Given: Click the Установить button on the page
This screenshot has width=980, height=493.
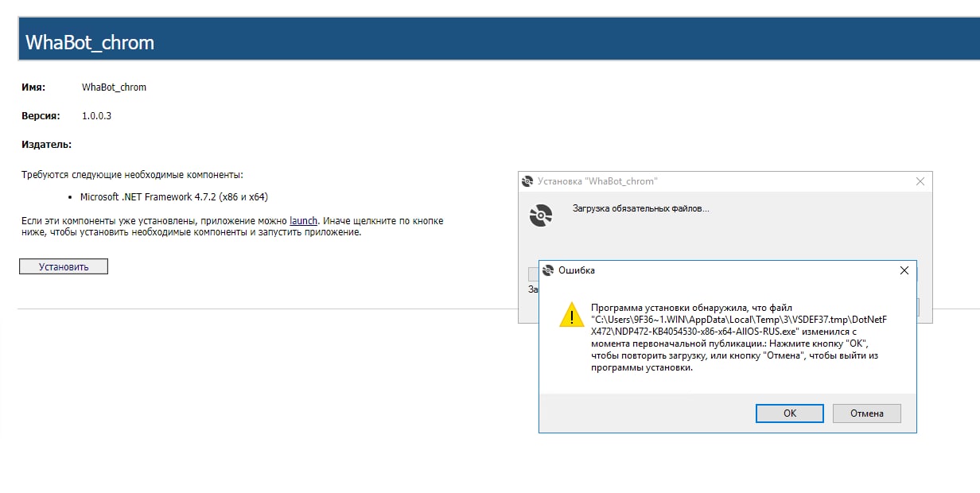Looking at the screenshot, I should (x=64, y=266).
